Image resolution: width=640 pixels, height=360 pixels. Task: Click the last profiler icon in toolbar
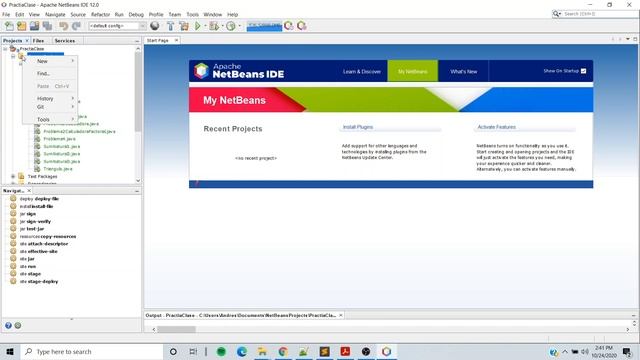tap(302, 26)
